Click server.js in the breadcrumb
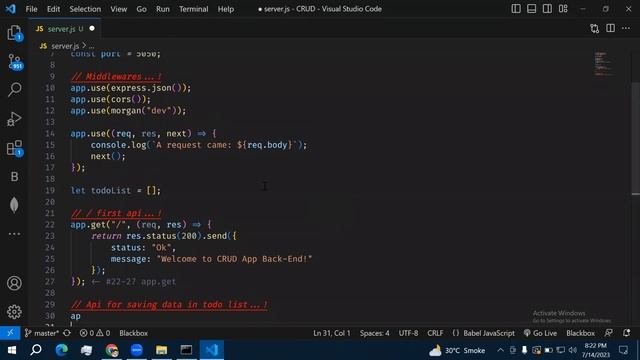Image resolution: width=640 pixels, height=360 pixels. point(64,46)
